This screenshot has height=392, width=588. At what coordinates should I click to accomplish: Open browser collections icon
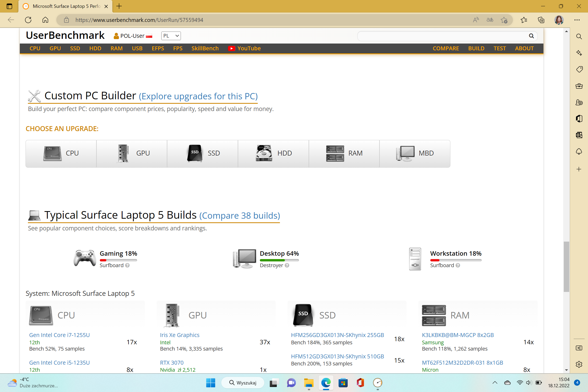click(541, 20)
